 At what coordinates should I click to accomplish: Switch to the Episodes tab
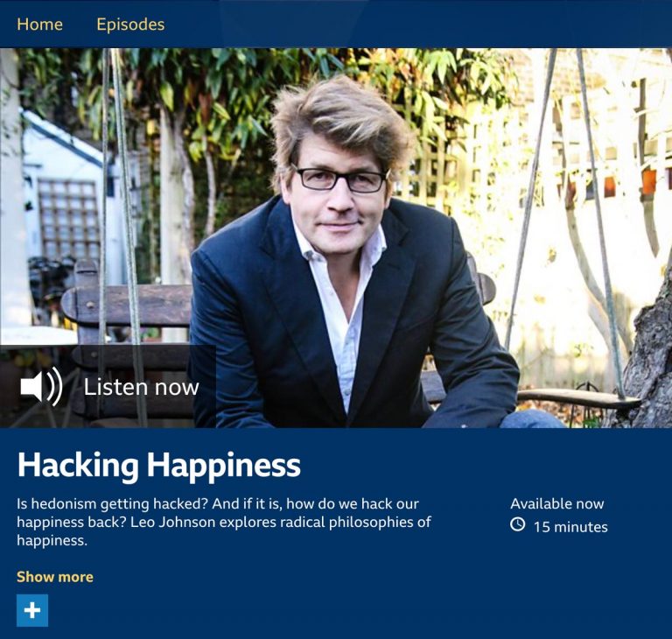pyautogui.click(x=130, y=24)
